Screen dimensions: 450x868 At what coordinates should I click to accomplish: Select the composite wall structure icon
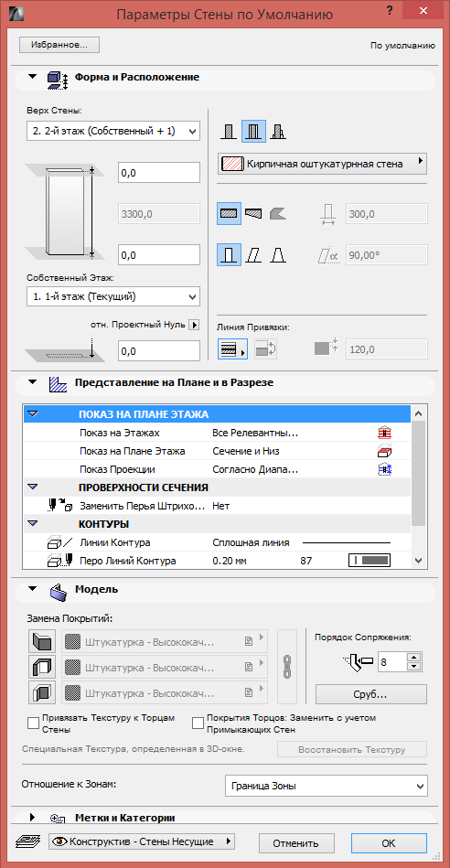tap(253, 132)
